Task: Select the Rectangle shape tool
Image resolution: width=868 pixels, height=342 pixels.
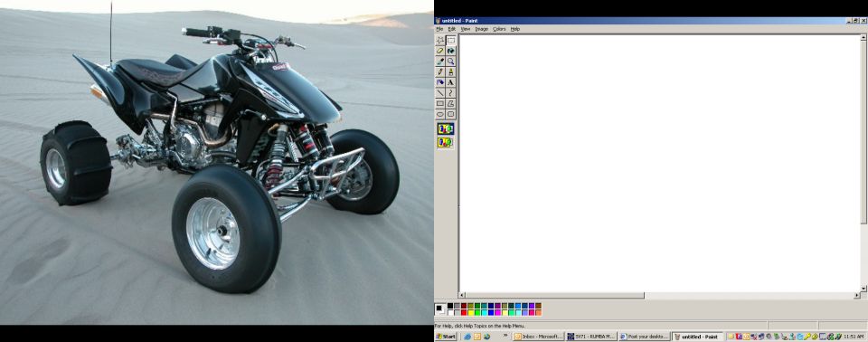Action: [440, 103]
